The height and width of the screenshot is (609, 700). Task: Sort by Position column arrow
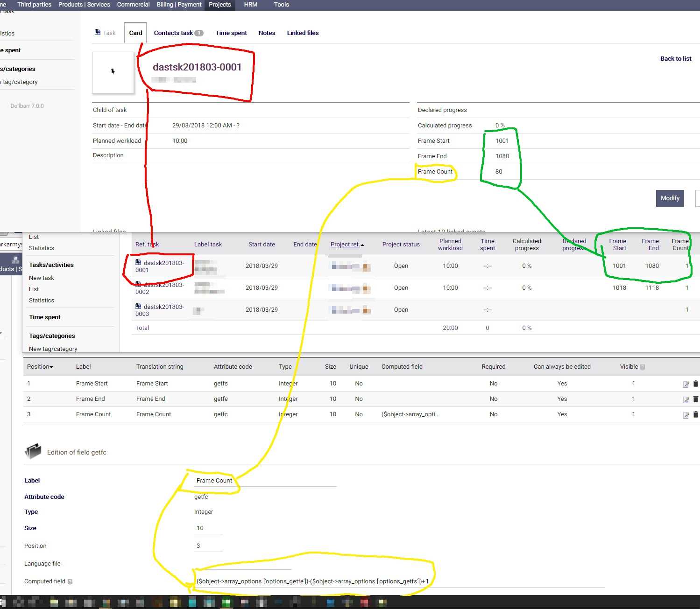[x=51, y=367]
